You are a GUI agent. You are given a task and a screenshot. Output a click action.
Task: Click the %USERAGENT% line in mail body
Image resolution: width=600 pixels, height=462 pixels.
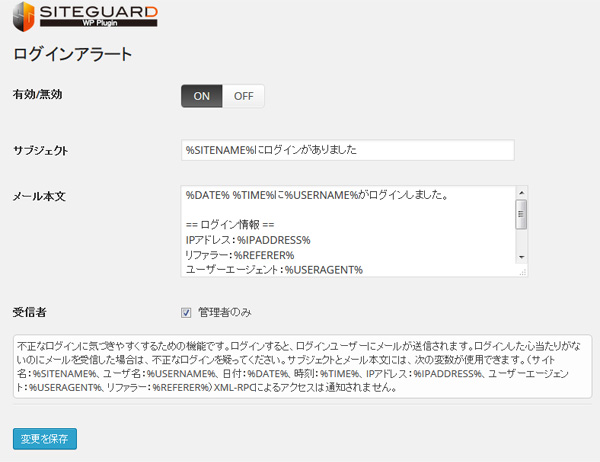pos(274,270)
